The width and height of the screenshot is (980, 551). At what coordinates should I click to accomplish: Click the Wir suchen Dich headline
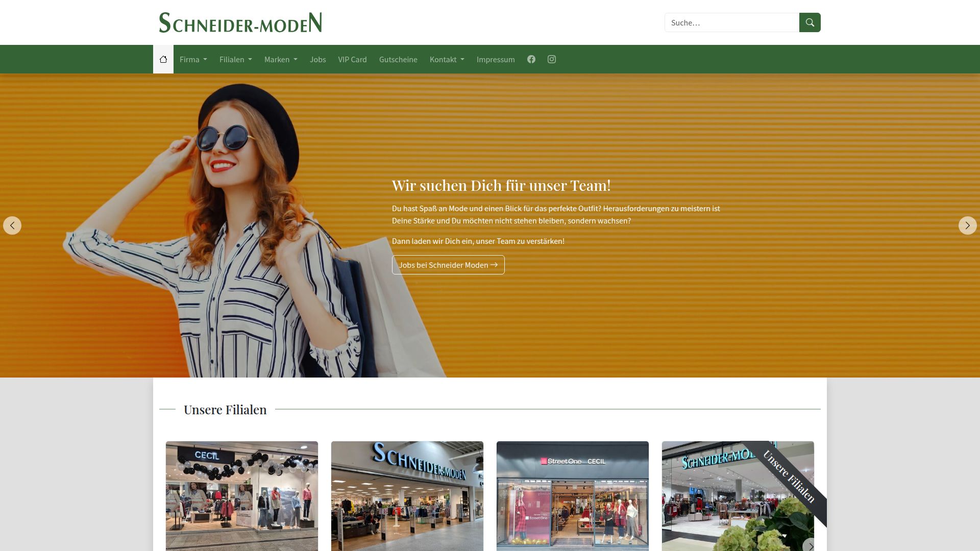click(501, 185)
